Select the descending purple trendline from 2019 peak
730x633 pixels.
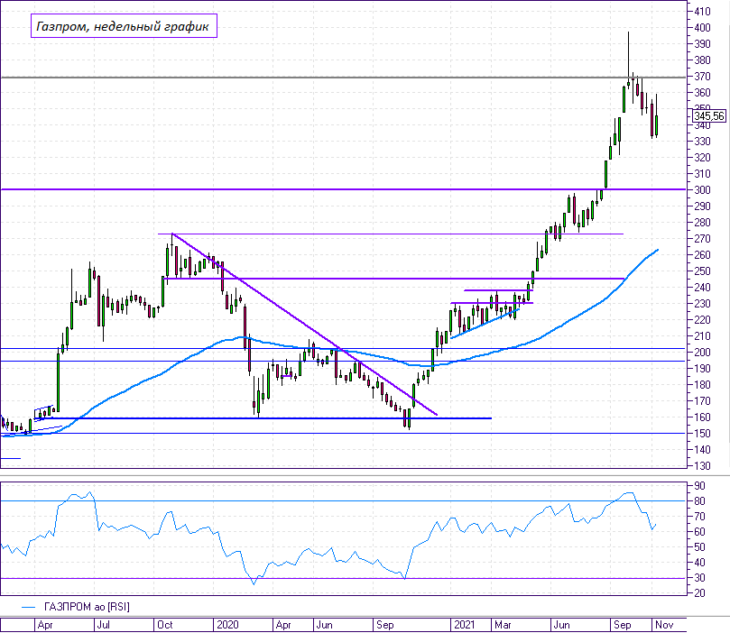click(304, 324)
